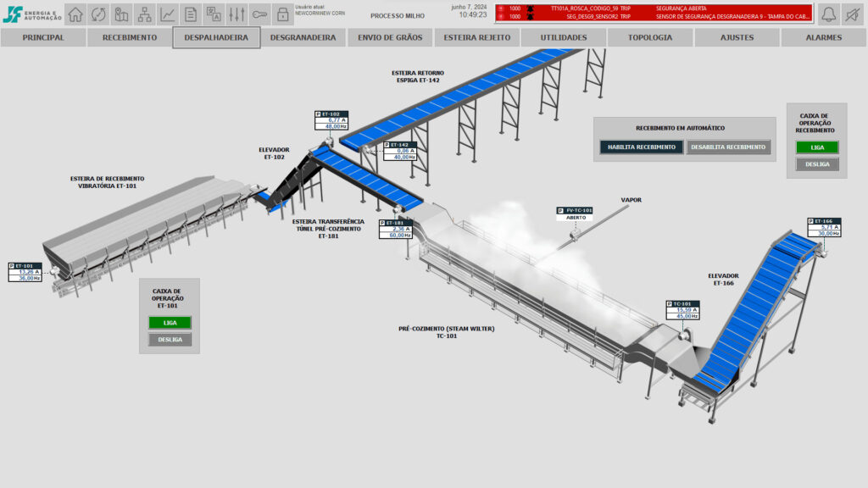Turn on ET-101 with green LIGA button
Image resolution: width=868 pixels, height=488 pixels.
point(170,323)
